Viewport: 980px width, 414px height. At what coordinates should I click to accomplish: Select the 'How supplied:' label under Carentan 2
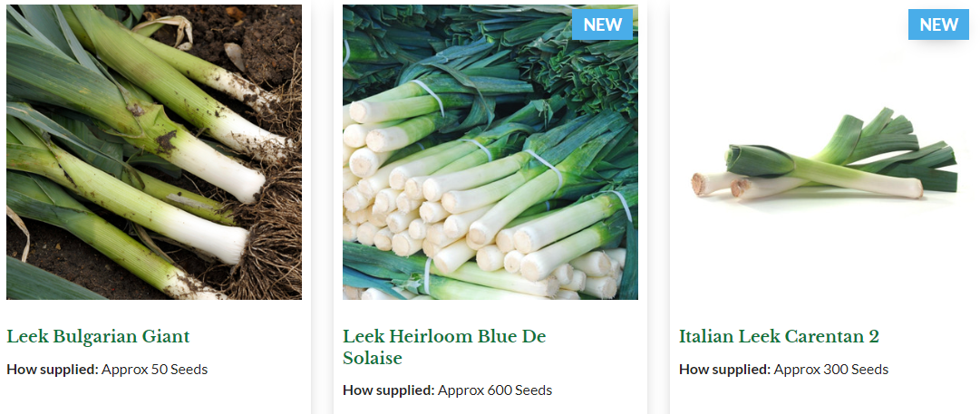(x=725, y=369)
